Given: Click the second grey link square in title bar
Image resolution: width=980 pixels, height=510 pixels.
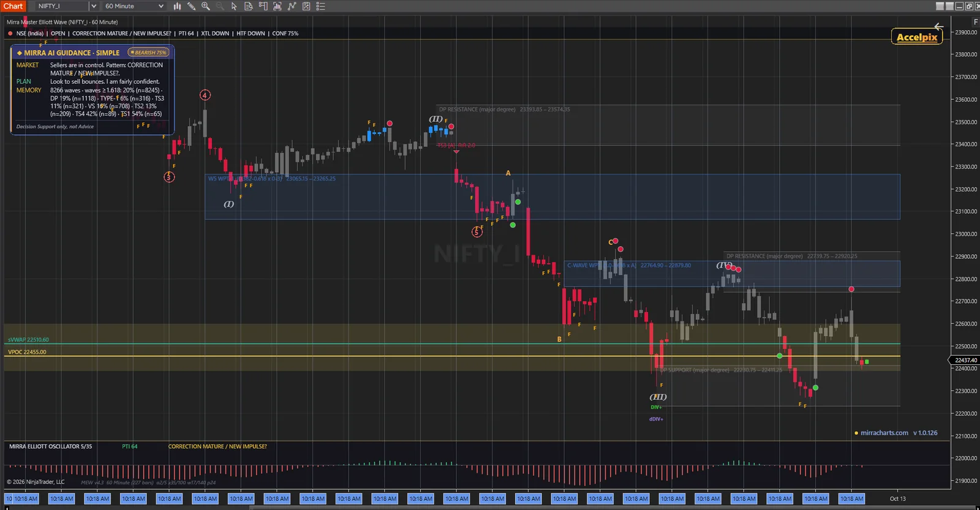Looking at the screenshot, I should coord(950,6).
